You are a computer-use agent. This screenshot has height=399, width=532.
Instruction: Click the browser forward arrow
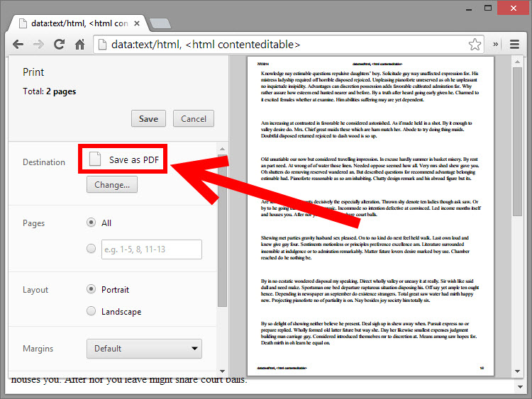click(39, 45)
